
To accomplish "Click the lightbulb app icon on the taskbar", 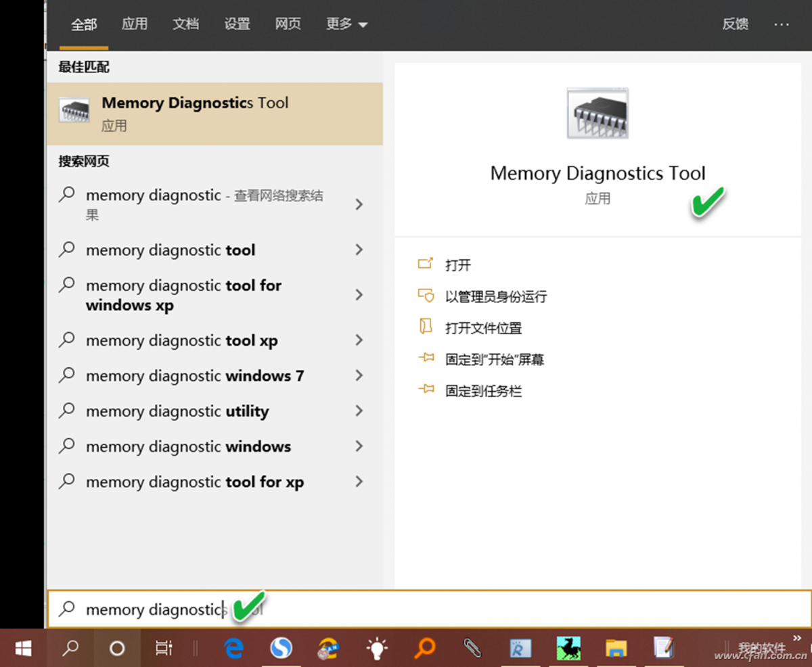I will point(376,647).
